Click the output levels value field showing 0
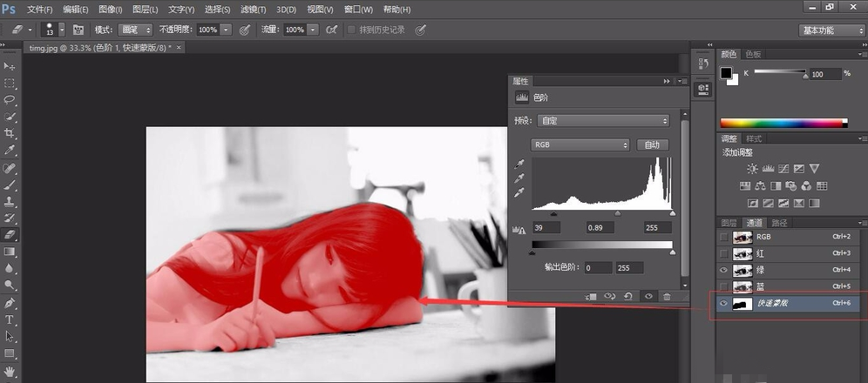 597,268
